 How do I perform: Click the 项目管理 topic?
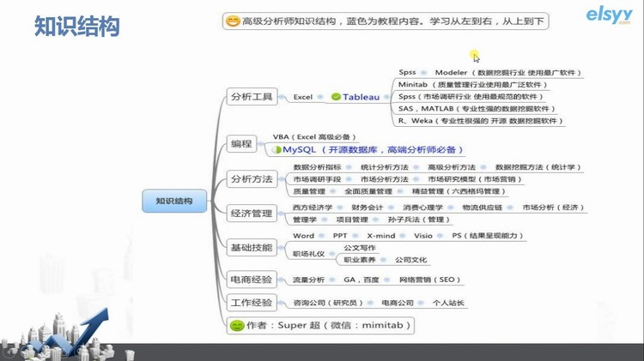[352, 220]
